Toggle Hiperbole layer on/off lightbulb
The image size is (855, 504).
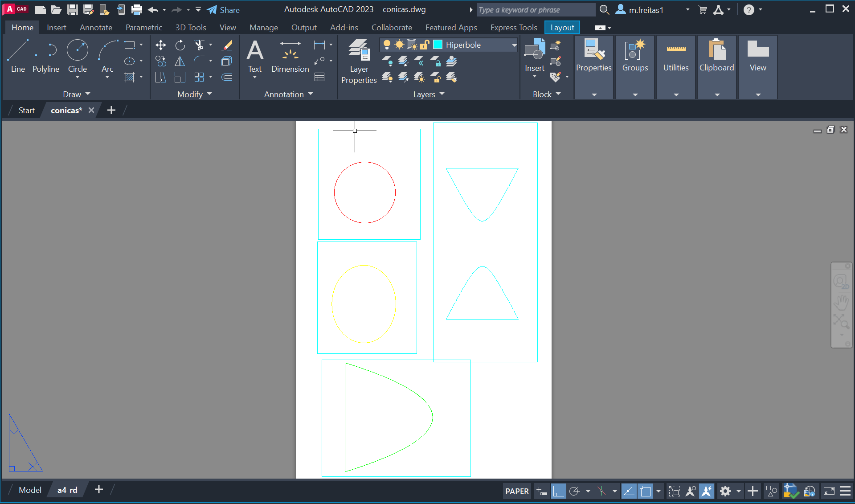pos(387,45)
